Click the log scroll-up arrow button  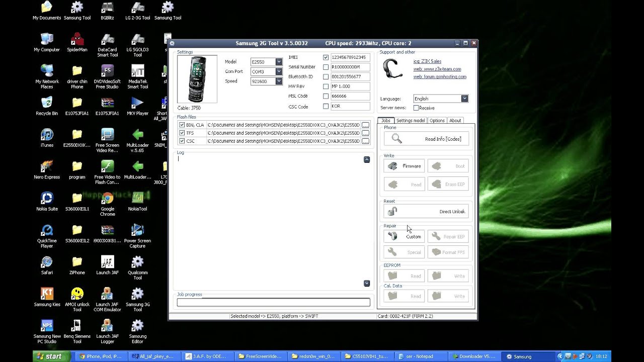(x=367, y=159)
